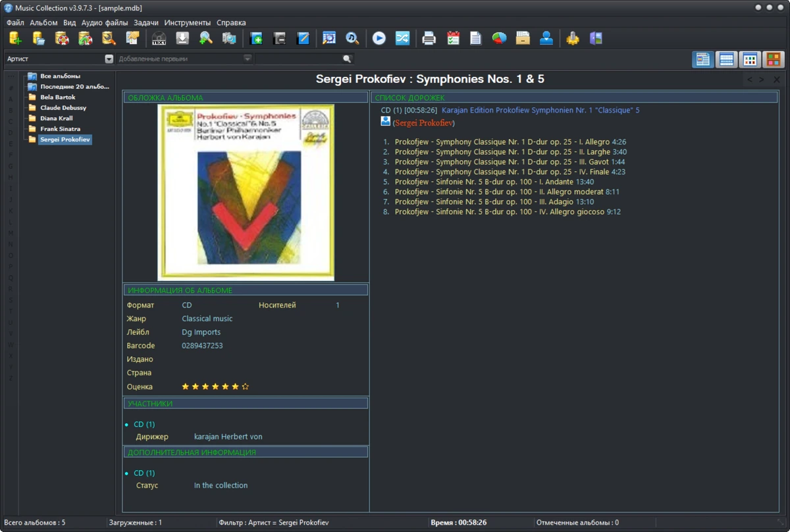Click the database repair lifebuoy icon
The image size is (790, 532).
tap(62, 38)
